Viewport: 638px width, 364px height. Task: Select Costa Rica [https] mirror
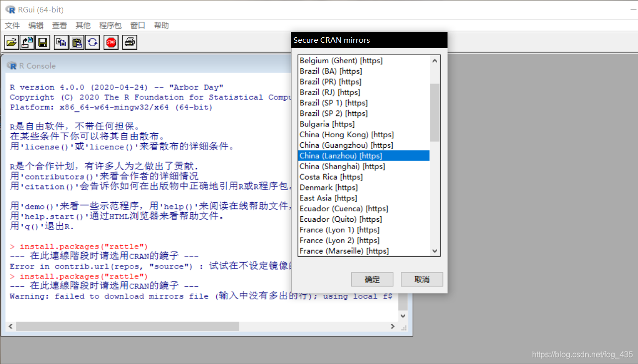point(364,177)
